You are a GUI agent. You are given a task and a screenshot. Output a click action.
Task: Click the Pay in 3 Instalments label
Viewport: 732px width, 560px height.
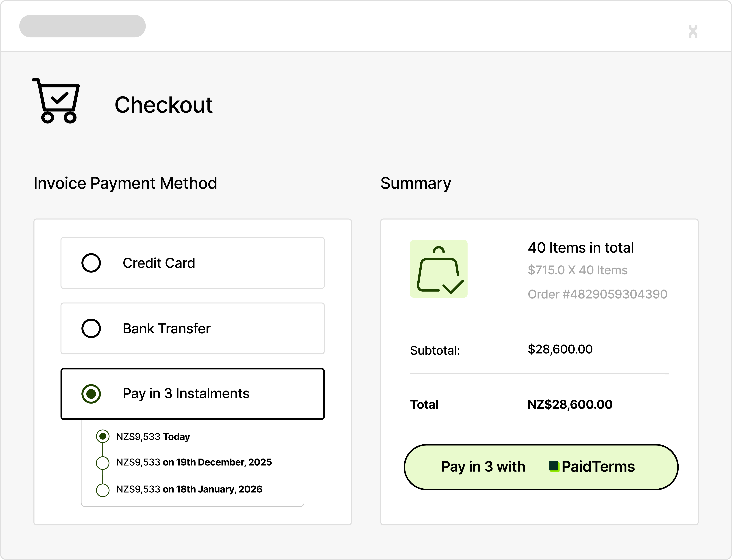186,394
